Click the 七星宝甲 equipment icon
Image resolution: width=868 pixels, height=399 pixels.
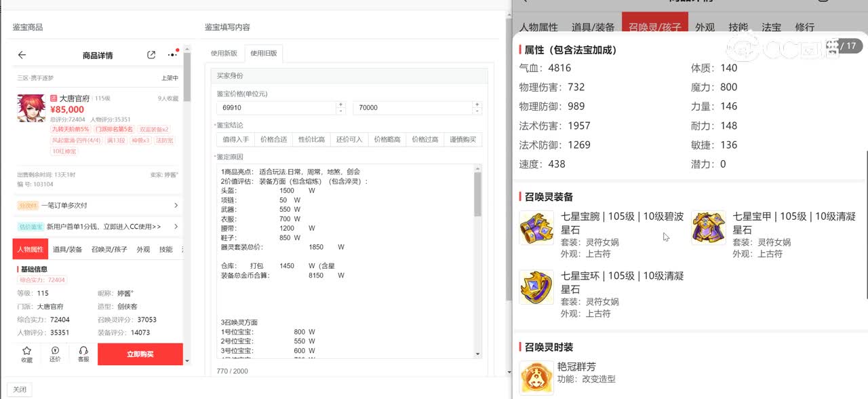point(709,227)
